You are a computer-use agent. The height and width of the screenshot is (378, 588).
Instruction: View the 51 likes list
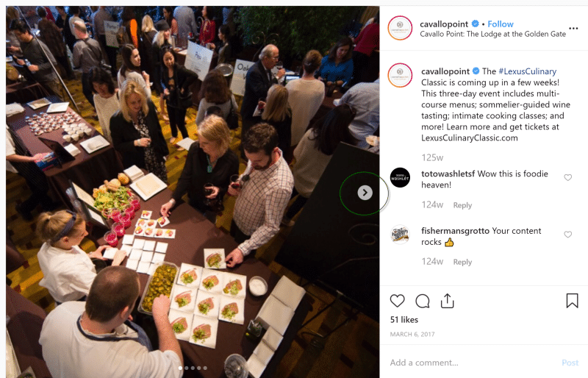[404, 320]
